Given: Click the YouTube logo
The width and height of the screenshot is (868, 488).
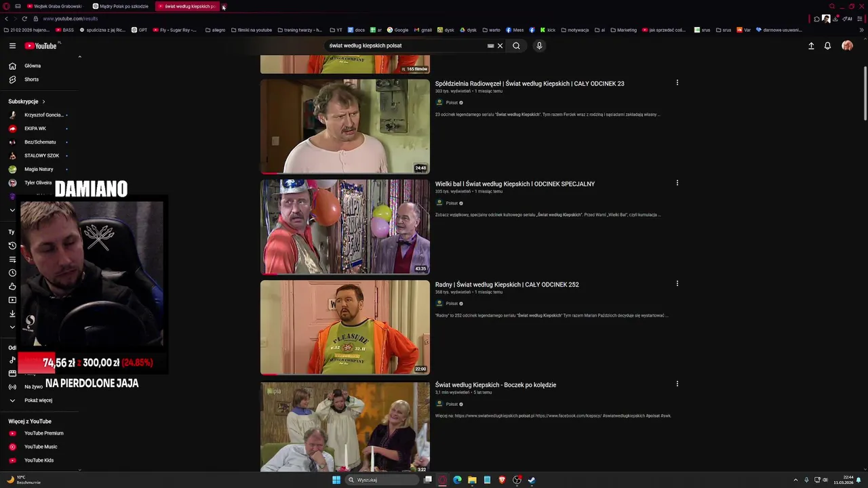Looking at the screenshot, I should pyautogui.click(x=41, y=45).
